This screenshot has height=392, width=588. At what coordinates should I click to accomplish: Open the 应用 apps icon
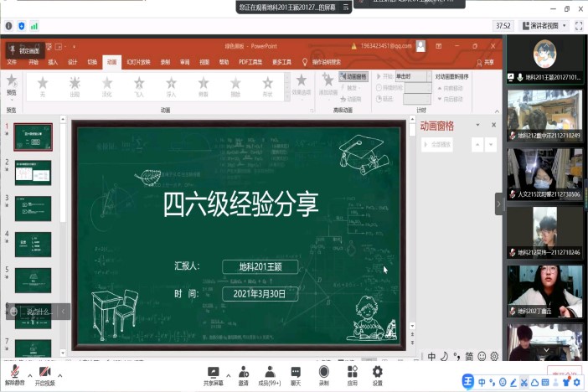tap(352, 371)
